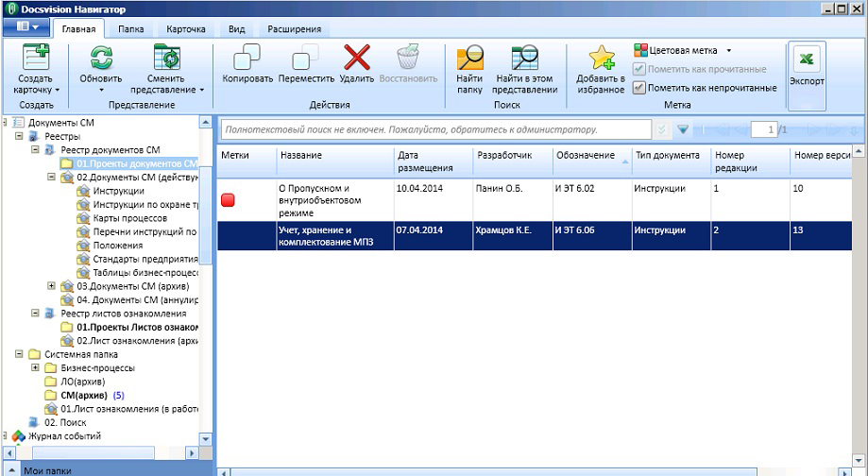Expand the Мои папки panel
The width and height of the screenshot is (868, 476).
click(x=10, y=470)
